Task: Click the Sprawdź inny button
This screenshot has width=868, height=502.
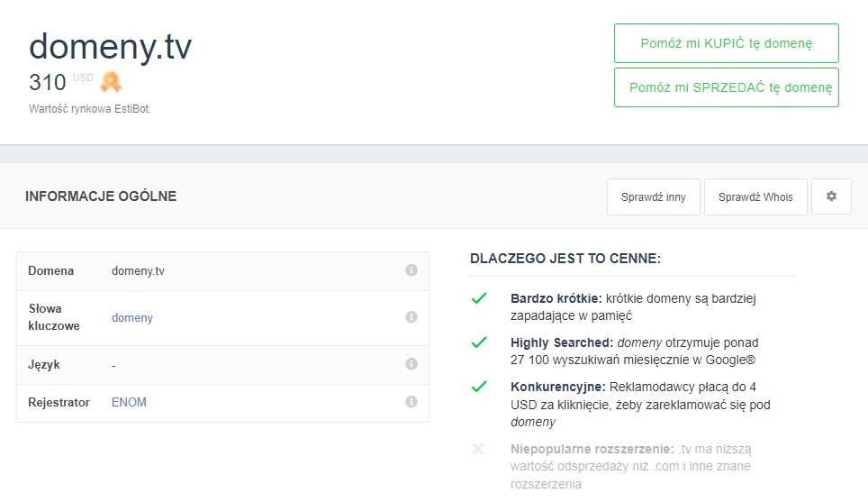Action: 653,197
